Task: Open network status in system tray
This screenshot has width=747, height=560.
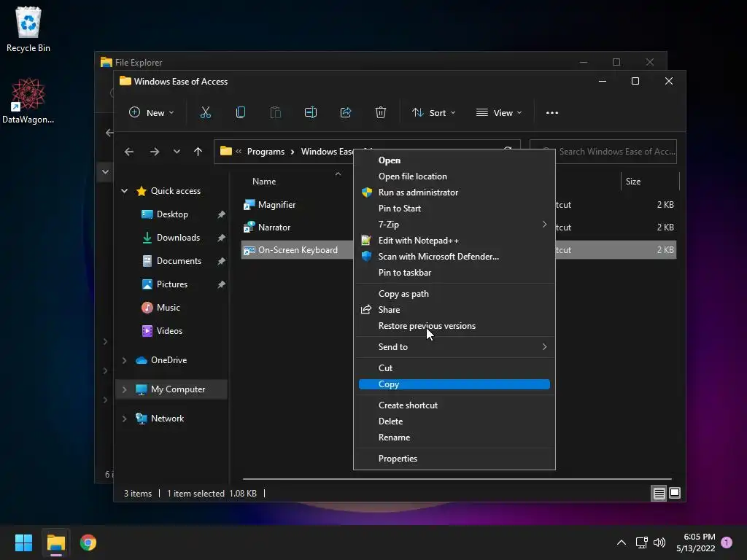Action: (641, 542)
